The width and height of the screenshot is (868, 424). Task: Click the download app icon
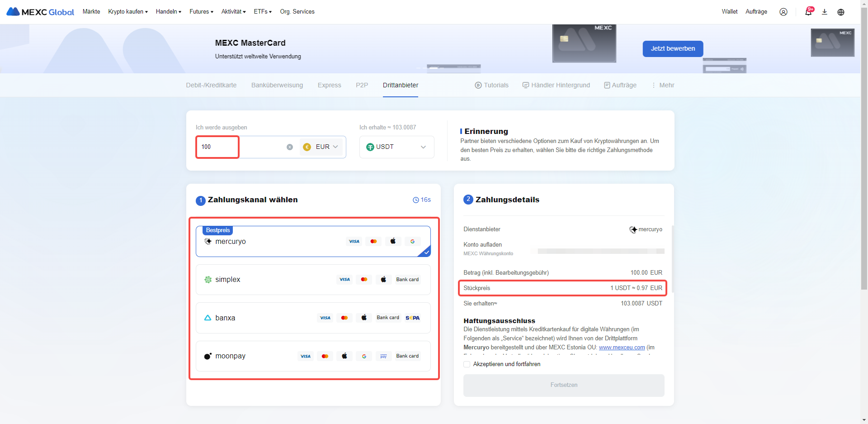click(x=824, y=12)
